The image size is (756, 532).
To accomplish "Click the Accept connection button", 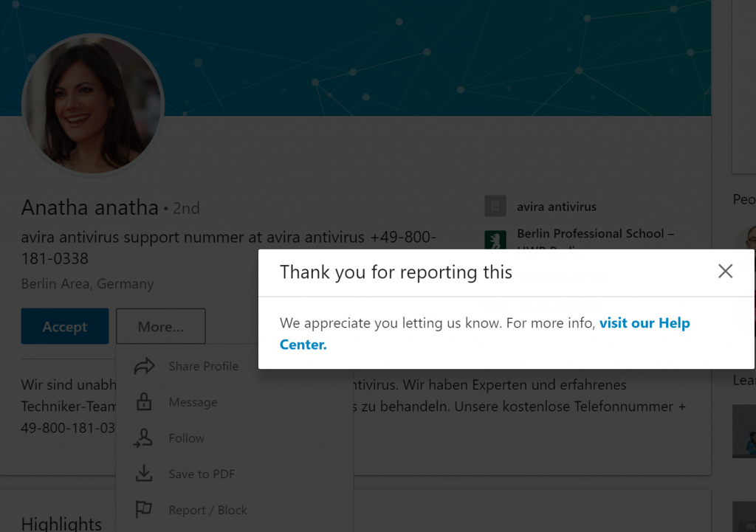I will (x=65, y=325).
